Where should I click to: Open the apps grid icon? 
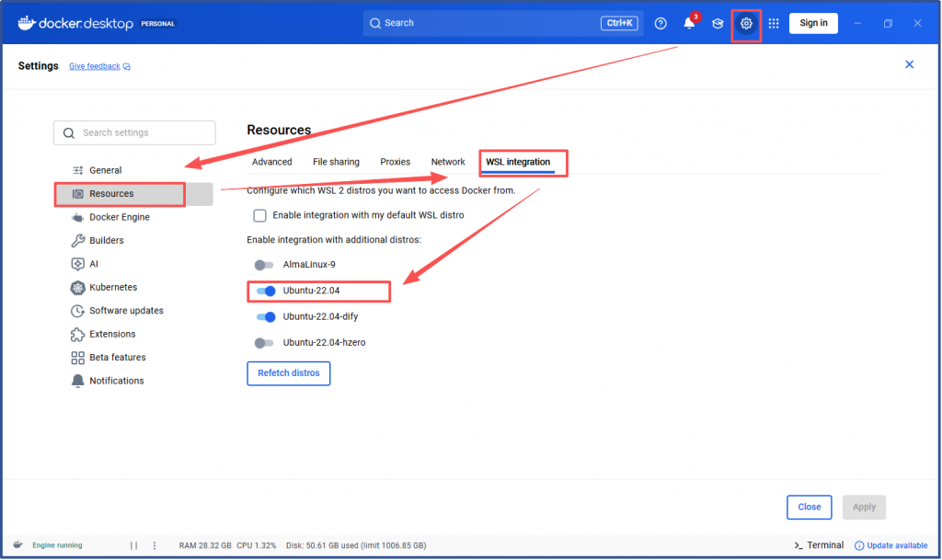[774, 23]
